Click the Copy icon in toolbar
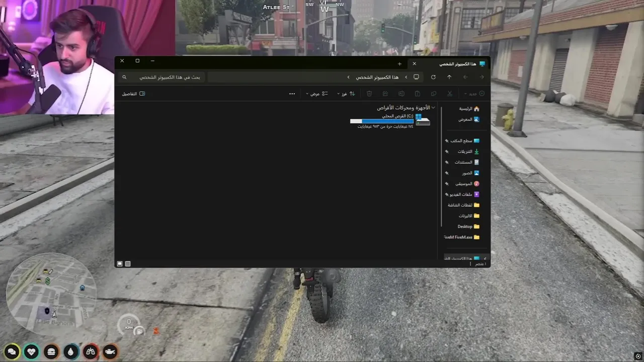This screenshot has height=362, width=644. click(434, 94)
